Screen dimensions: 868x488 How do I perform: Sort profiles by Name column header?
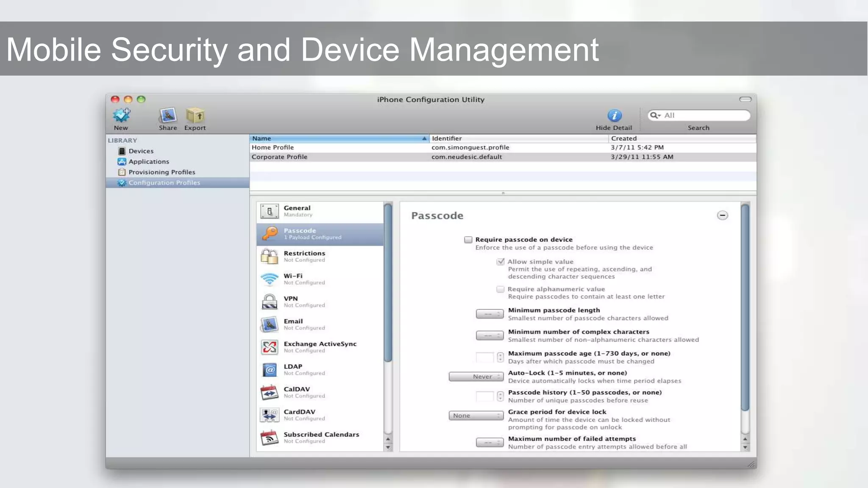click(x=339, y=139)
